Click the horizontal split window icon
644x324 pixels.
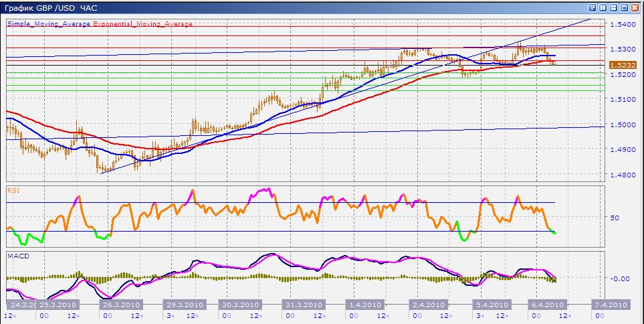click(613, 7)
